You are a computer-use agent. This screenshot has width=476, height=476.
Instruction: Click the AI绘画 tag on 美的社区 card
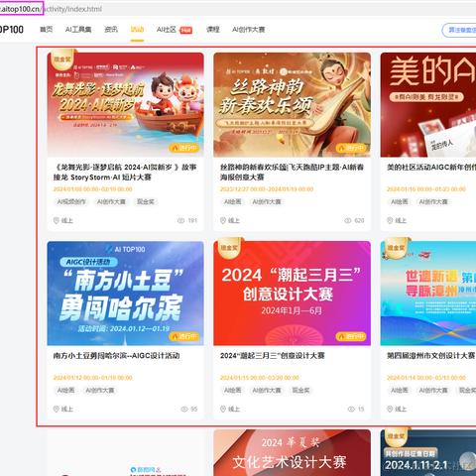click(x=400, y=201)
